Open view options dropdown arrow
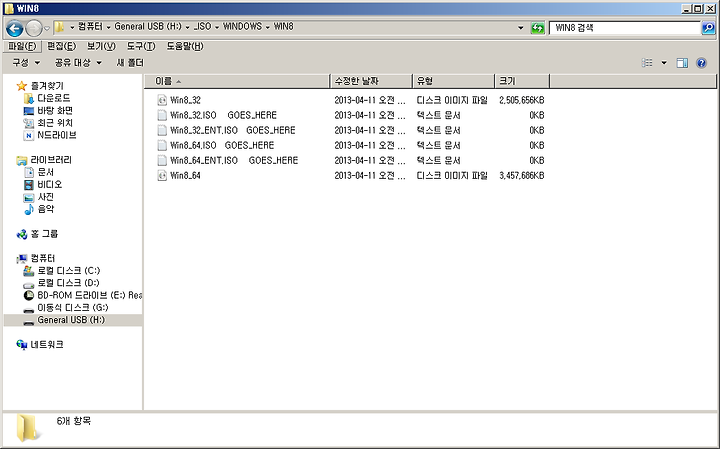The height and width of the screenshot is (449, 720). tap(664, 63)
